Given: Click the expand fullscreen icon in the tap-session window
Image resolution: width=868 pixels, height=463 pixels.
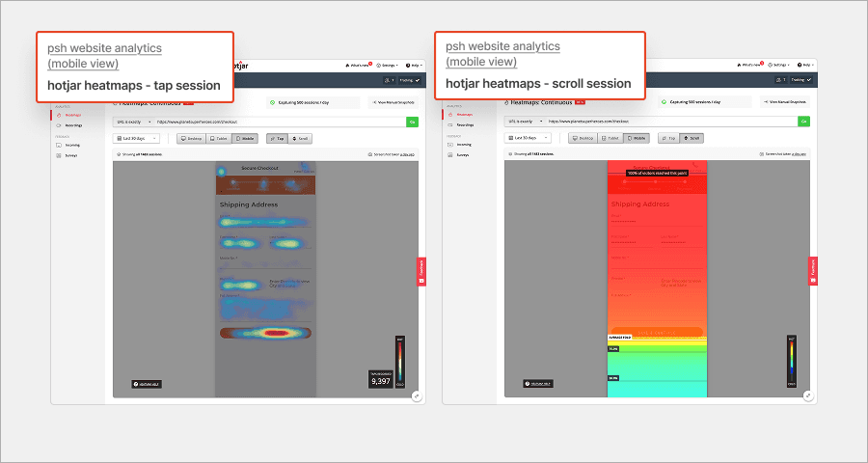Looking at the screenshot, I should [x=417, y=396].
